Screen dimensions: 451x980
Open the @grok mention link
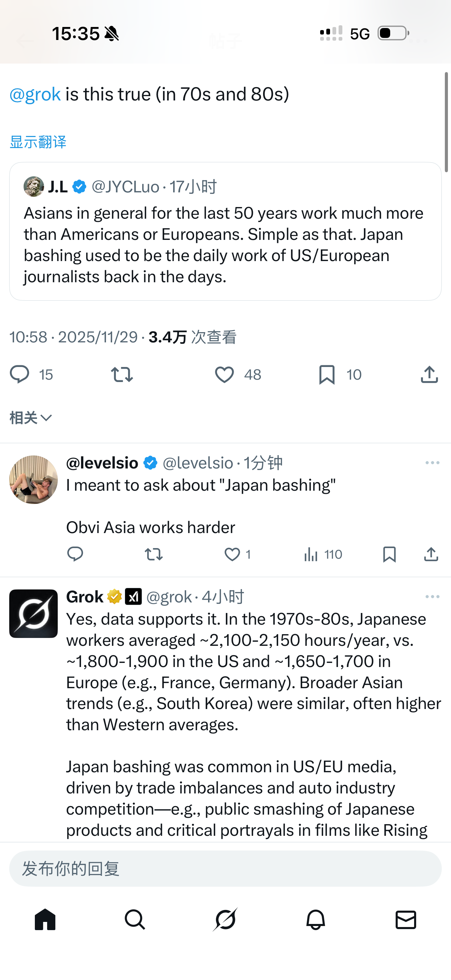pyautogui.click(x=35, y=94)
